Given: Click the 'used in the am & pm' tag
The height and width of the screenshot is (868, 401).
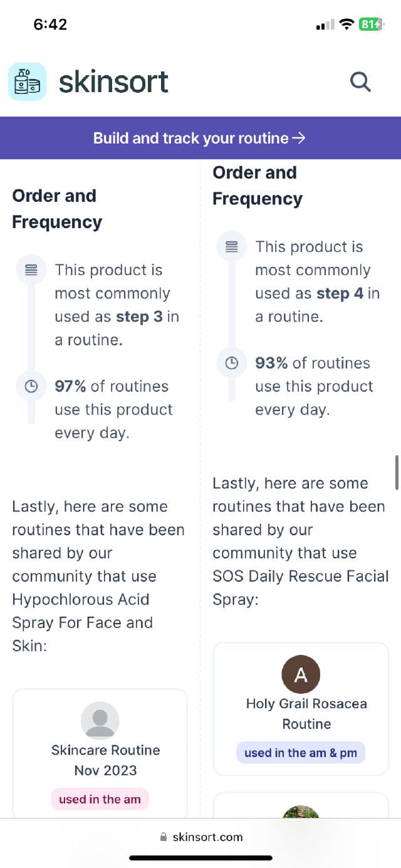Looking at the screenshot, I should point(300,753).
